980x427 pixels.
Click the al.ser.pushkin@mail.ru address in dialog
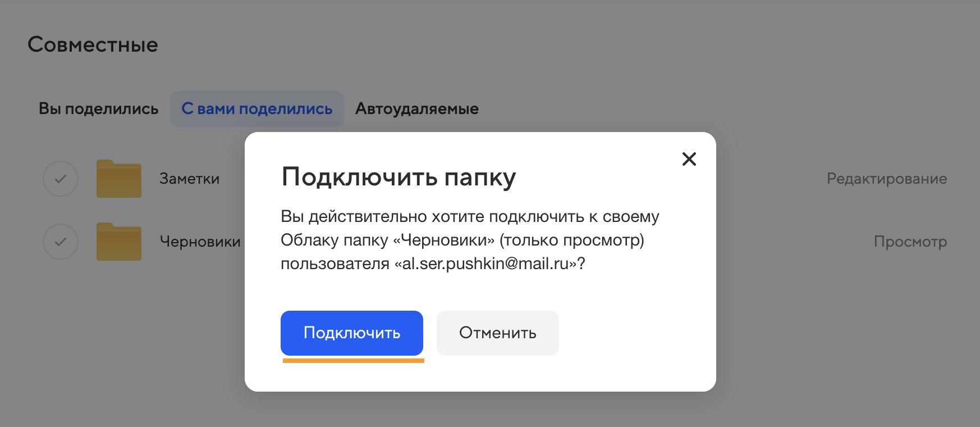[x=489, y=264]
